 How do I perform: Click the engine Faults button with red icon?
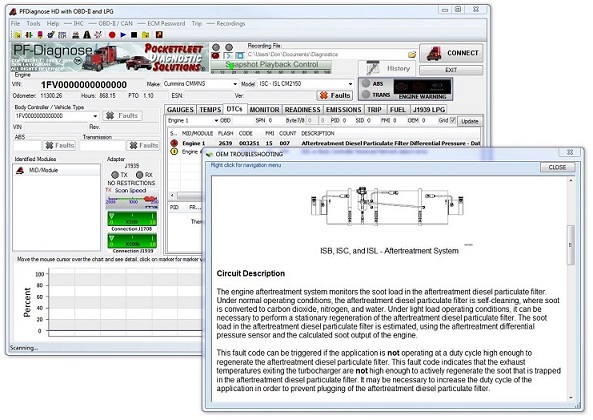(x=335, y=95)
